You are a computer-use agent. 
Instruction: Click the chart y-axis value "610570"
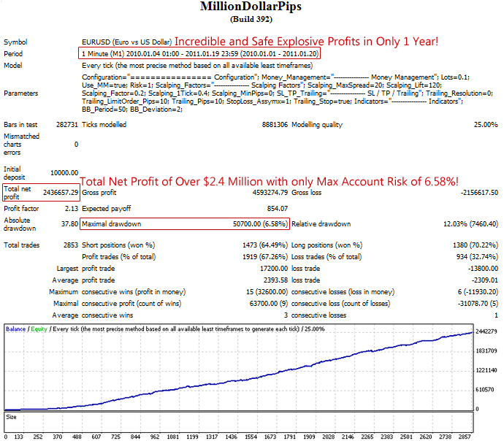point(485,390)
